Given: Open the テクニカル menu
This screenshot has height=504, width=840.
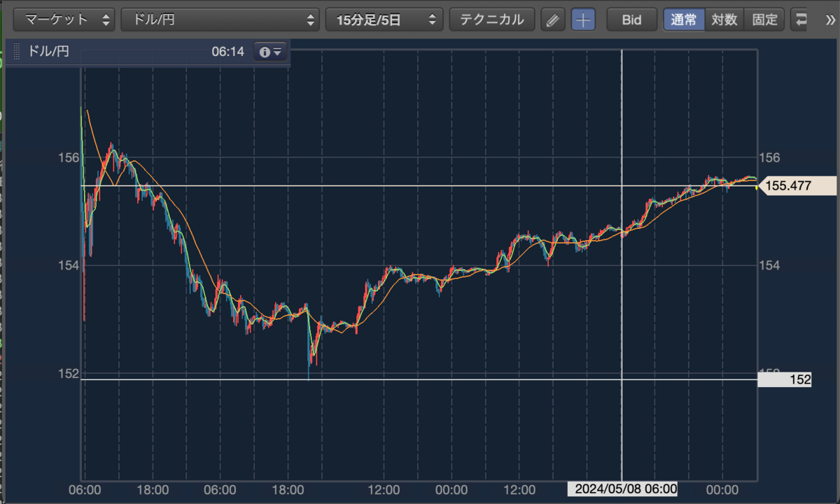Looking at the screenshot, I should pos(491,20).
